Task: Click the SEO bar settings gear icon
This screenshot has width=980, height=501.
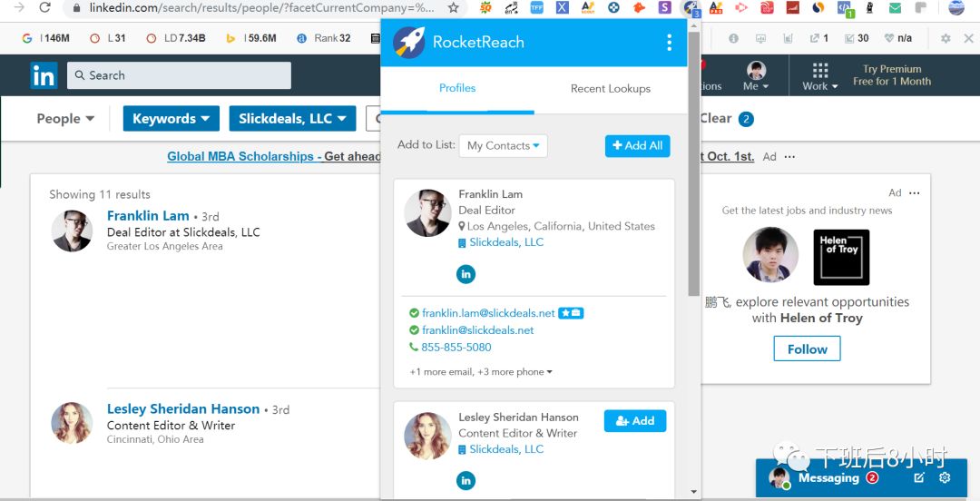Action: click(x=946, y=38)
